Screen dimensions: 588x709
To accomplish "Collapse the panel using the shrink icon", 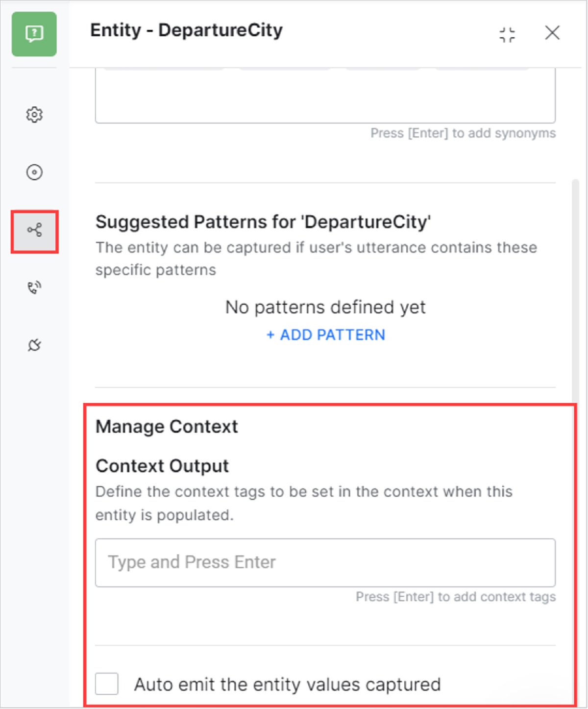I will [x=507, y=33].
